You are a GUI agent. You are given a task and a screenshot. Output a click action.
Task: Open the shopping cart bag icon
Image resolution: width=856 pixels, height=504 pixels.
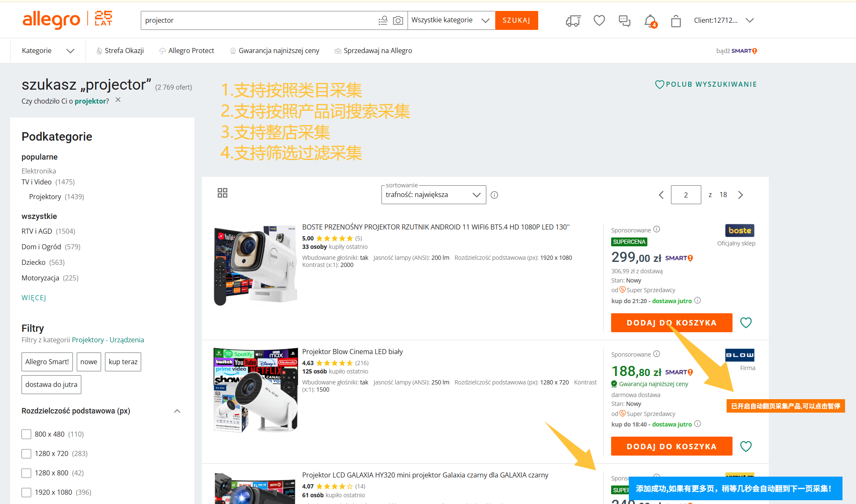(x=676, y=21)
